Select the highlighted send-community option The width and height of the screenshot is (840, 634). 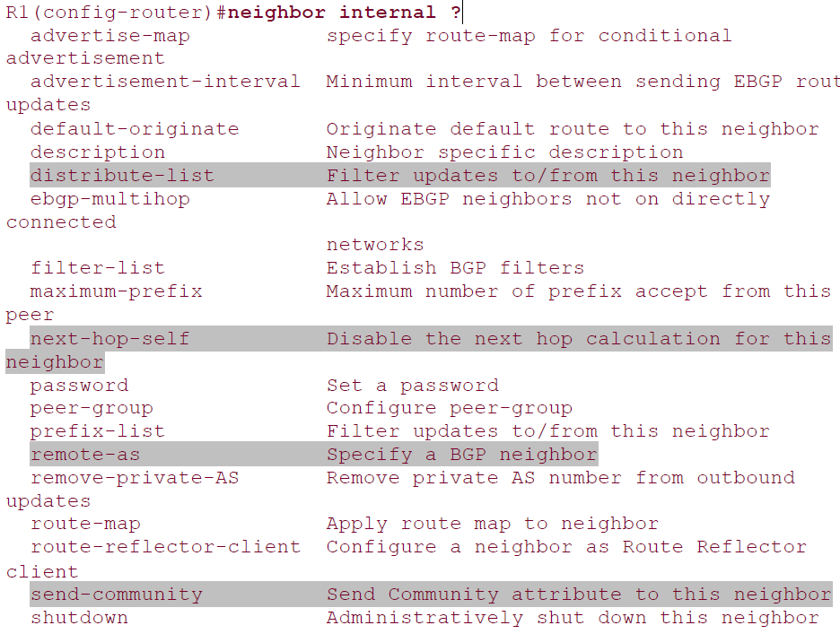pos(116,594)
